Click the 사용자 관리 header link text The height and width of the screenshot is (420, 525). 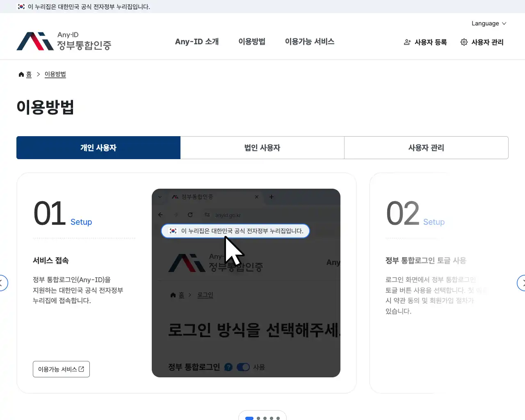point(487,42)
